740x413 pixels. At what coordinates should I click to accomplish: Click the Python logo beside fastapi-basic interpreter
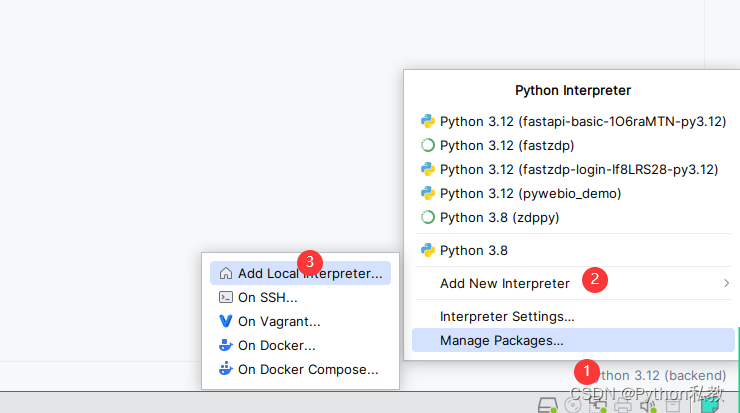[428, 121]
